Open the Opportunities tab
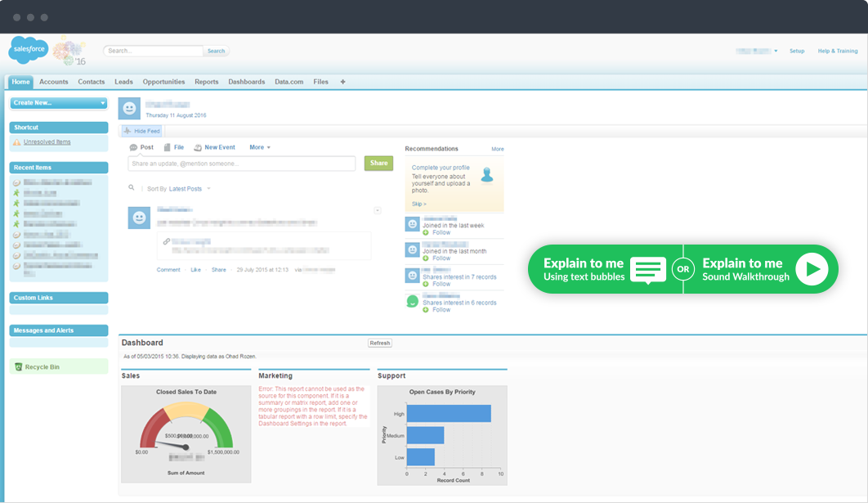Viewport: 868px width, 503px height. point(163,82)
